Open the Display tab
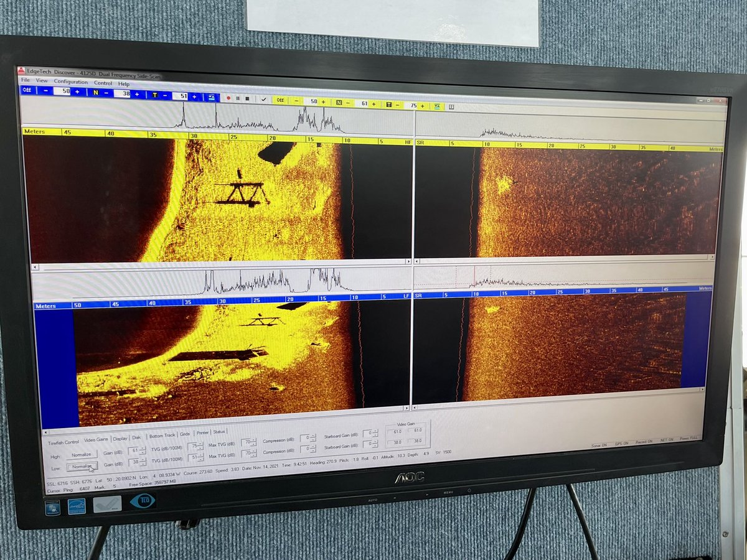Screen dimensions: 747x560 pos(120,438)
